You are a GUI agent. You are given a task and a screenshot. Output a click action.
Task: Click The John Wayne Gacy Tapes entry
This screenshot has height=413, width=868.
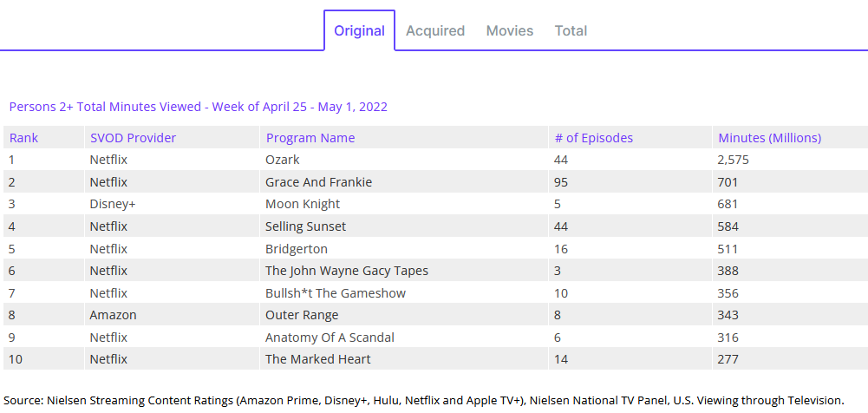point(346,271)
